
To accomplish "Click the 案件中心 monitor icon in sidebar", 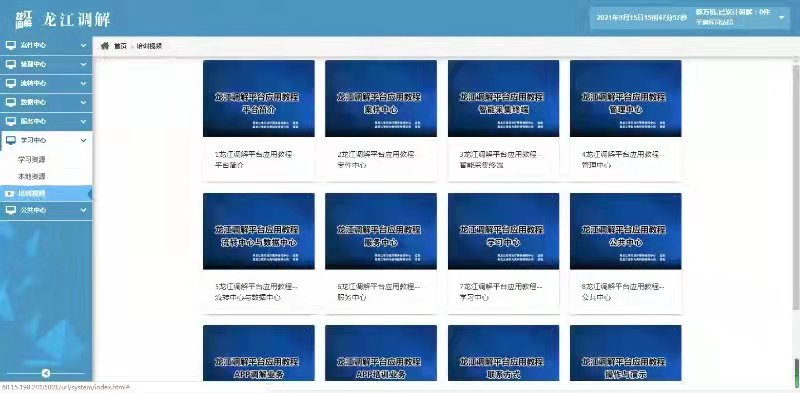I will (x=11, y=45).
